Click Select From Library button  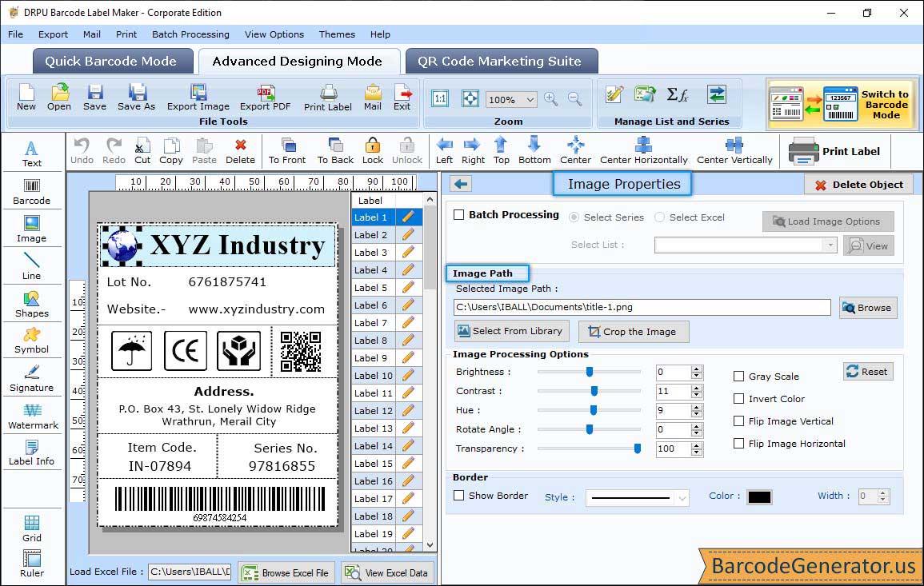tap(511, 331)
